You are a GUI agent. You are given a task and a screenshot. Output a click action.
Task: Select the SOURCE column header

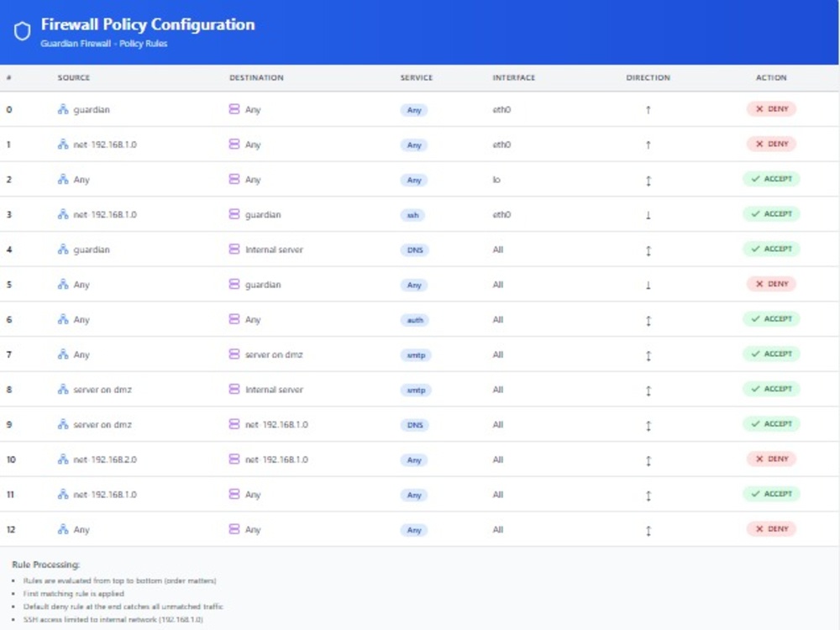[74, 77]
